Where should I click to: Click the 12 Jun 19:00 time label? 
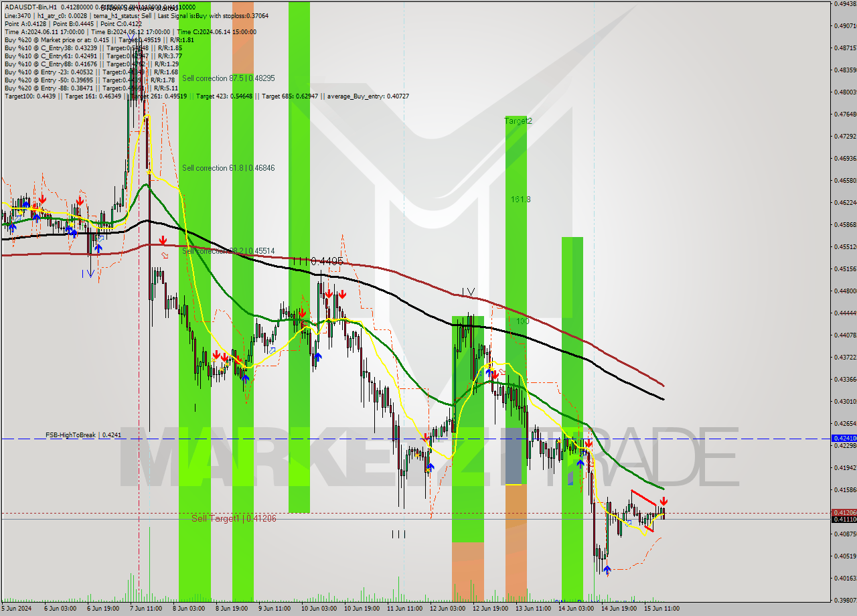[x=490, y=608]
